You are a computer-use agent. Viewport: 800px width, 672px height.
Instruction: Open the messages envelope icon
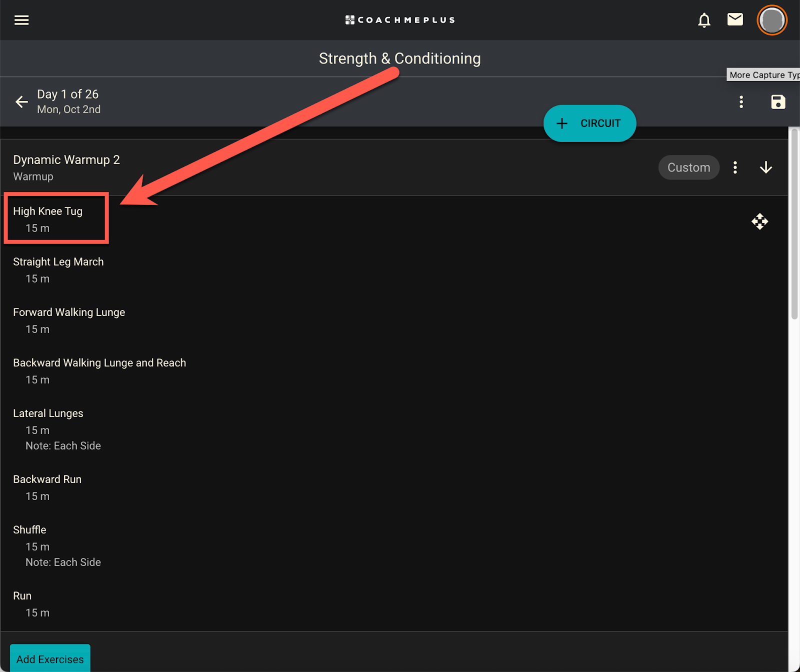click(735, 19)
